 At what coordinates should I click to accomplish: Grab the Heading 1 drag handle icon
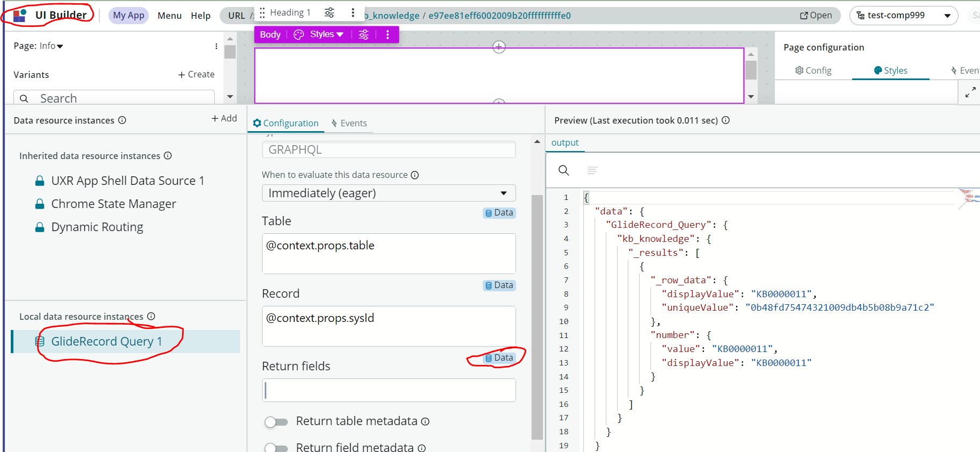pos(262,12)
